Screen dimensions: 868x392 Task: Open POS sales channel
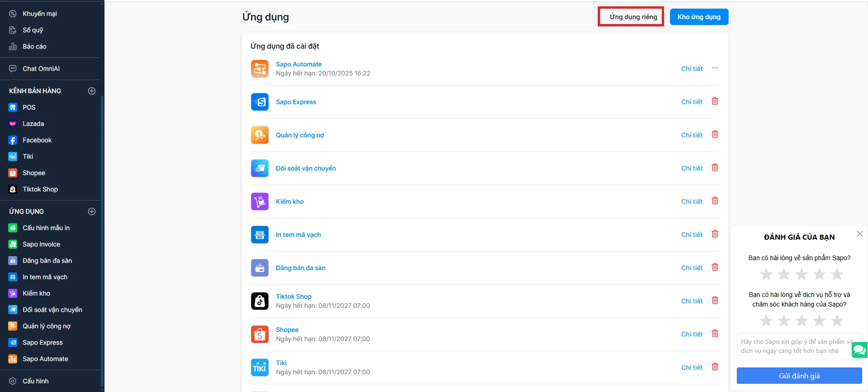pyautogui.click(x=29, y=107)
